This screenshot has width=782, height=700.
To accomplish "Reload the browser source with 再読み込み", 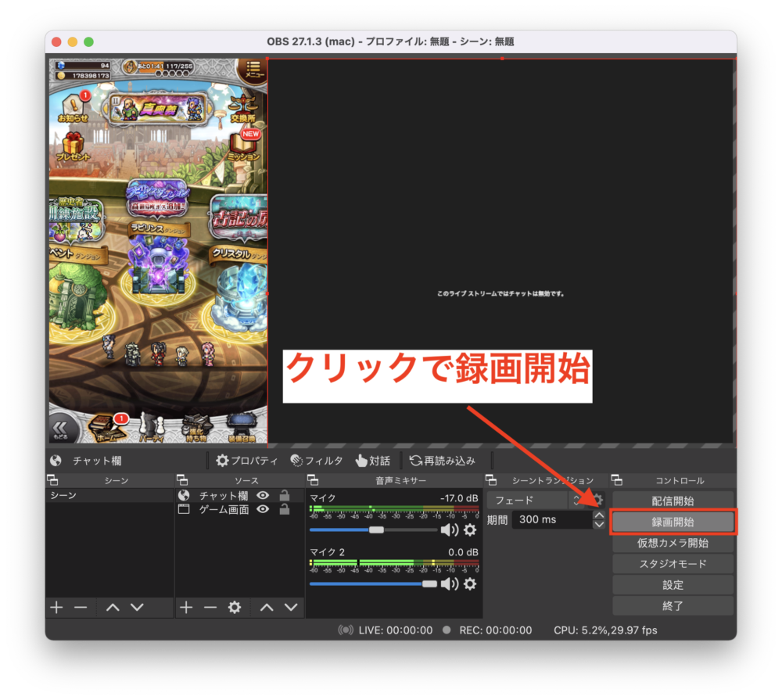I will coord(443,461).
